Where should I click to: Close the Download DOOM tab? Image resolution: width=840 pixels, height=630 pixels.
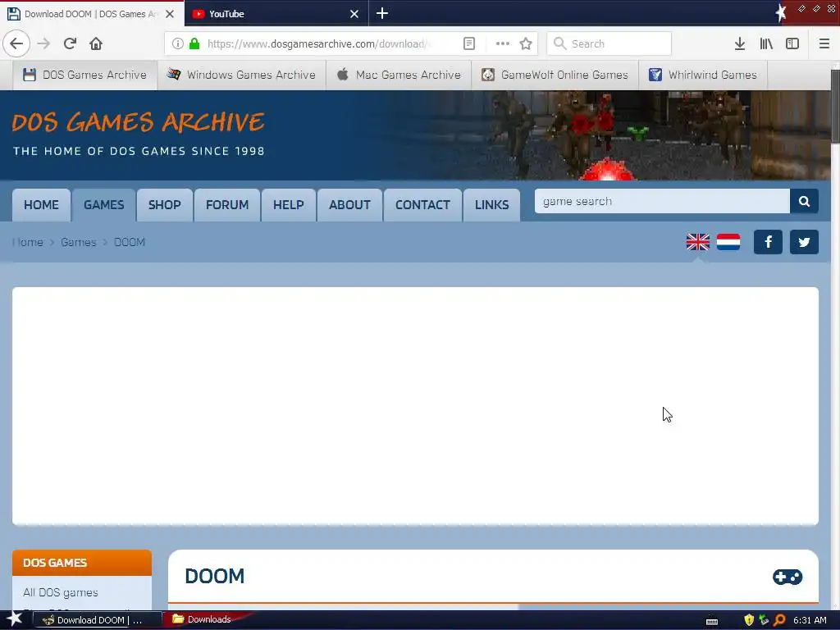[x=170, y=14]
